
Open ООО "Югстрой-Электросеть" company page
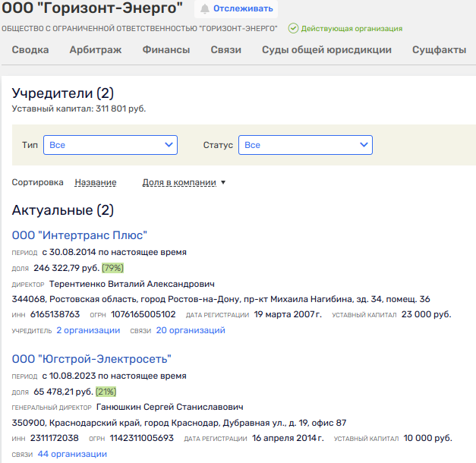pyautogui.click(x=92, y=359)
